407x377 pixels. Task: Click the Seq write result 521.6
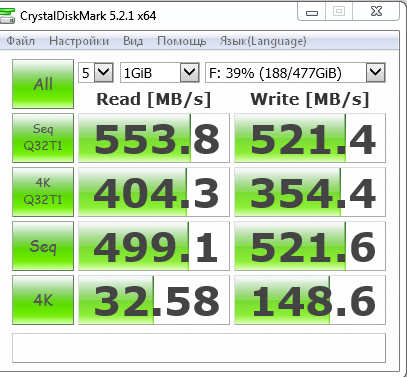[310, 246]
